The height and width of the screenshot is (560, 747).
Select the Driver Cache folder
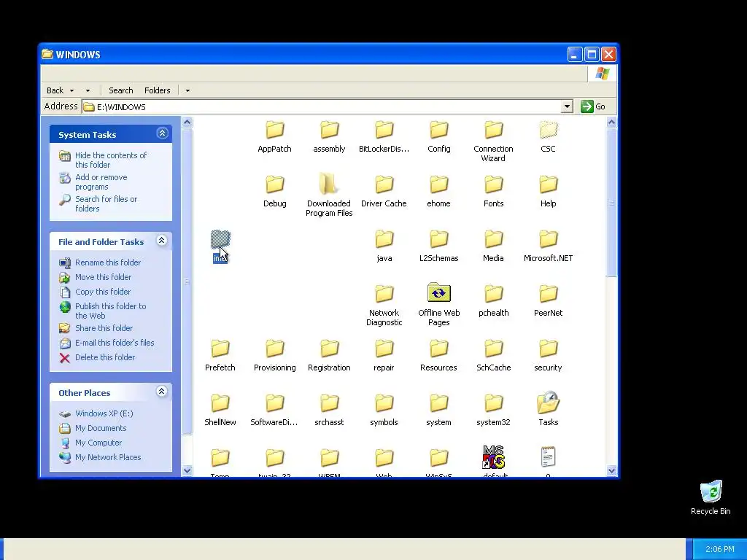click(384, 192)
